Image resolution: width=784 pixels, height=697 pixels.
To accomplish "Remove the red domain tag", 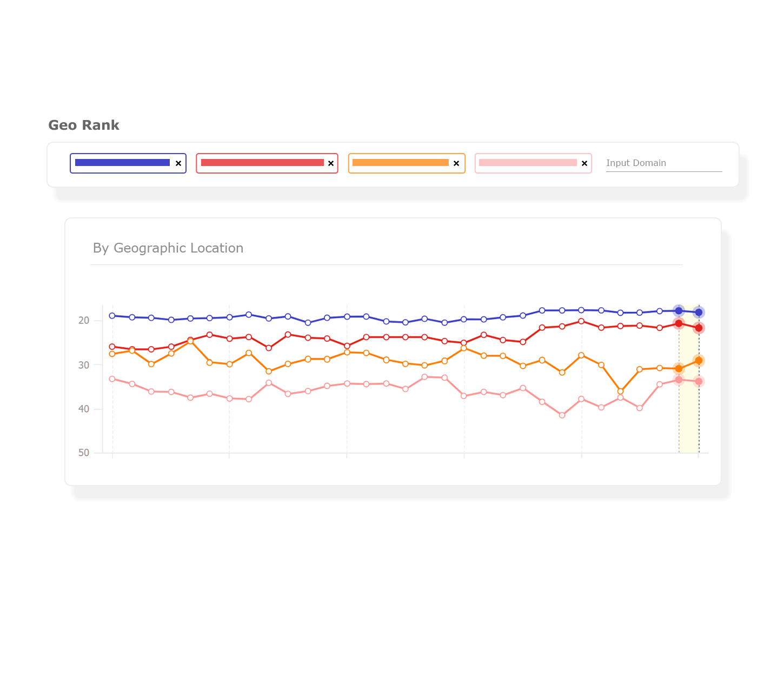I will 331,163.
